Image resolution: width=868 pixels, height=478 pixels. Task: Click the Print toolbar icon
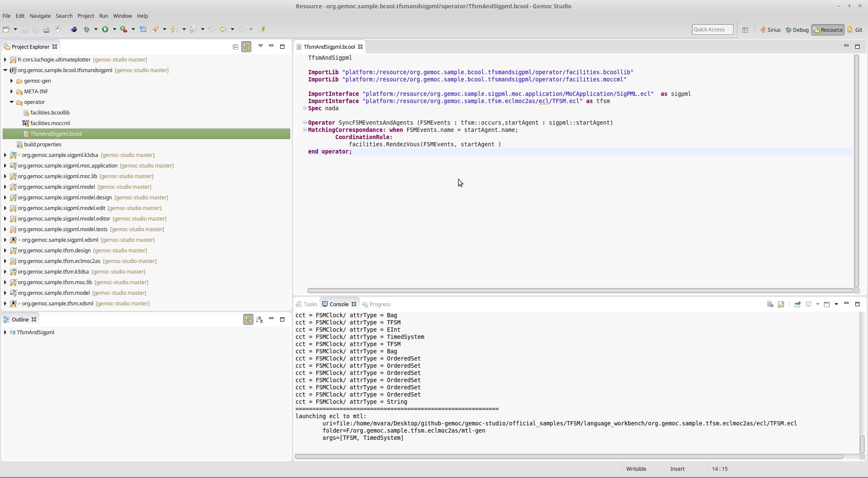[46, 29]
